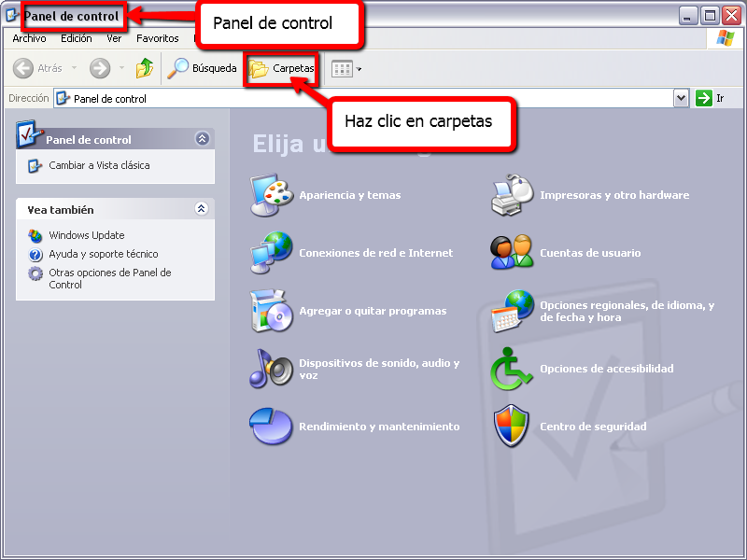Open the Conexiones de red e Internet globe icon

point(272,253)
